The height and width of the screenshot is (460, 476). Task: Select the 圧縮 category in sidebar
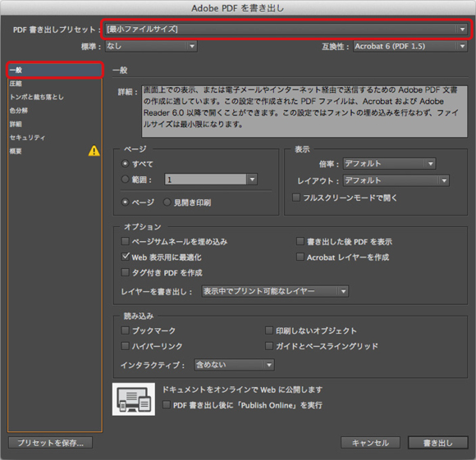(55, 84)
